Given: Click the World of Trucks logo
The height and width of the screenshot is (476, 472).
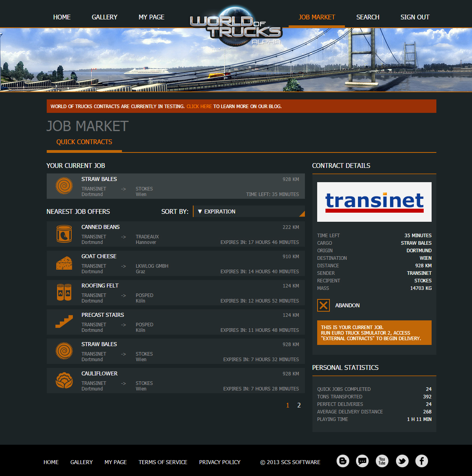Looking at the screenshot, I should [236, 27].
